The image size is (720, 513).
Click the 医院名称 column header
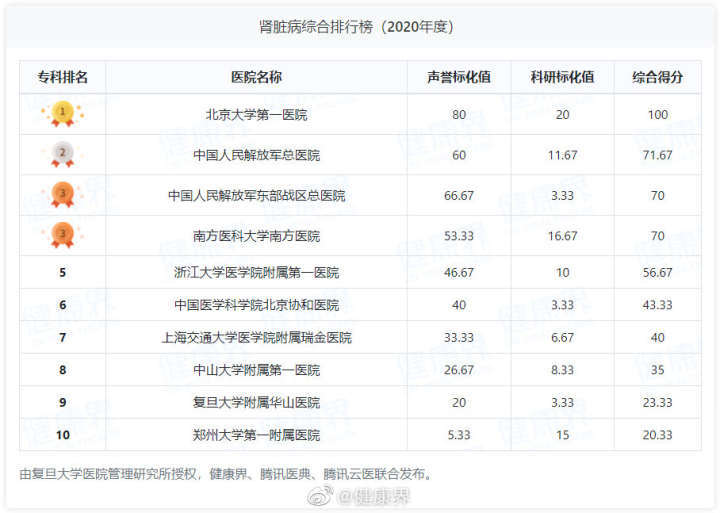click(256, 77)
